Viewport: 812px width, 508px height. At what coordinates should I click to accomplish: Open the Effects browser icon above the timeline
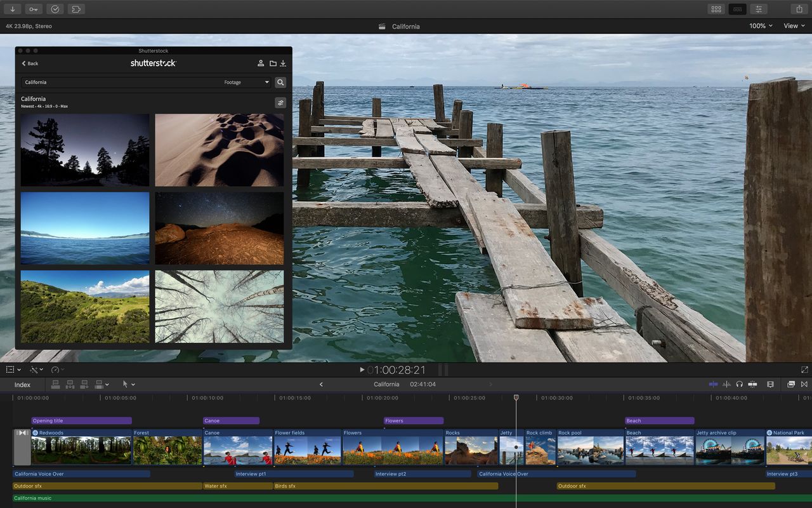[792, 384]
